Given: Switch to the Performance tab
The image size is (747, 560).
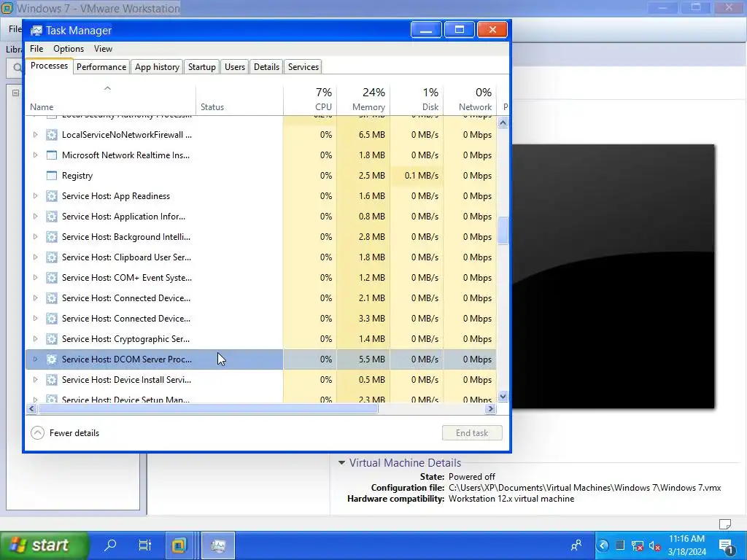Looking at the screenshot, I should point(101,67).
